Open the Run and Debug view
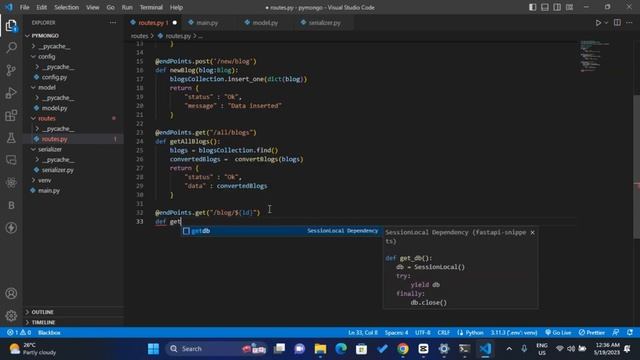 11,93
